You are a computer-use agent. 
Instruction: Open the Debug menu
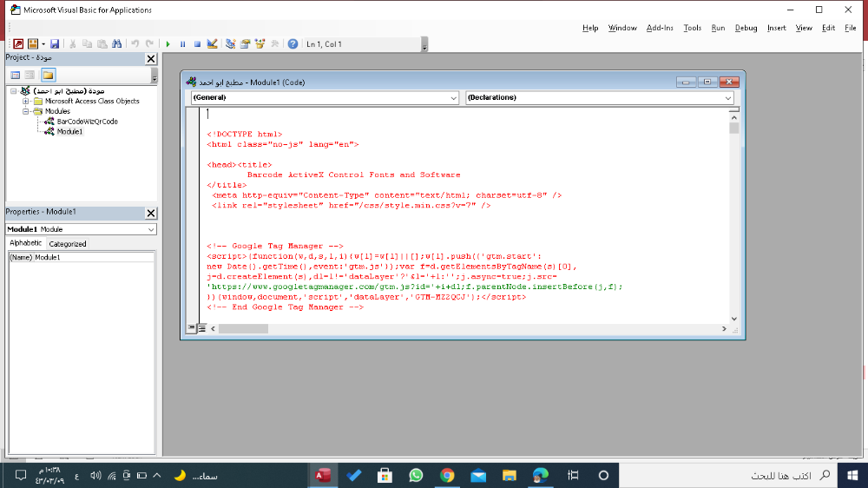pyautogui.click(x=746, y=28)
